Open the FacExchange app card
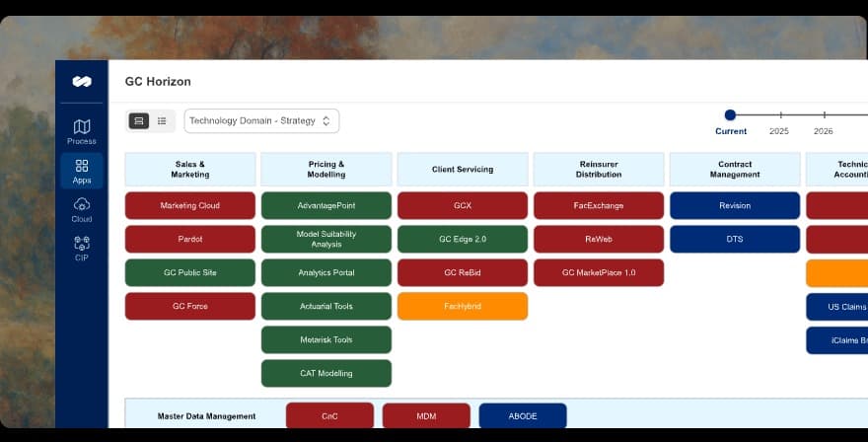Viewport: 868px width, 442px height. (x=599, y=205)
